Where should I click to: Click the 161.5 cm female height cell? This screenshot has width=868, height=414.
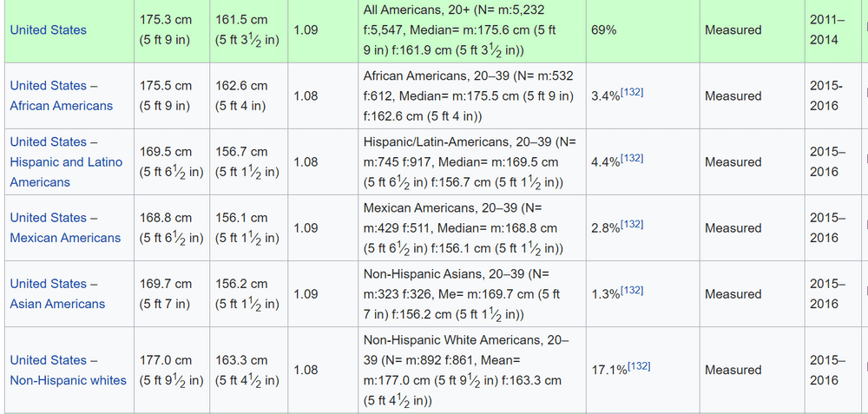[x=248, y=30]
